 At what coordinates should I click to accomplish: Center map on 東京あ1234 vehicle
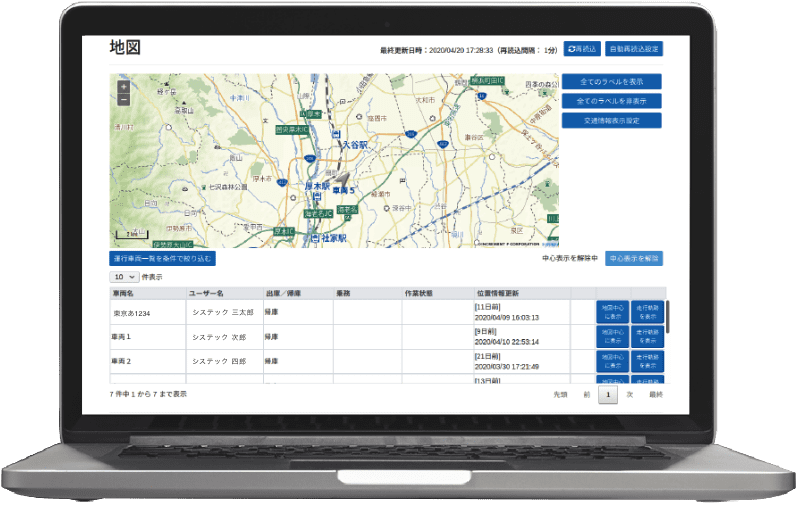(x=612, y=312)
